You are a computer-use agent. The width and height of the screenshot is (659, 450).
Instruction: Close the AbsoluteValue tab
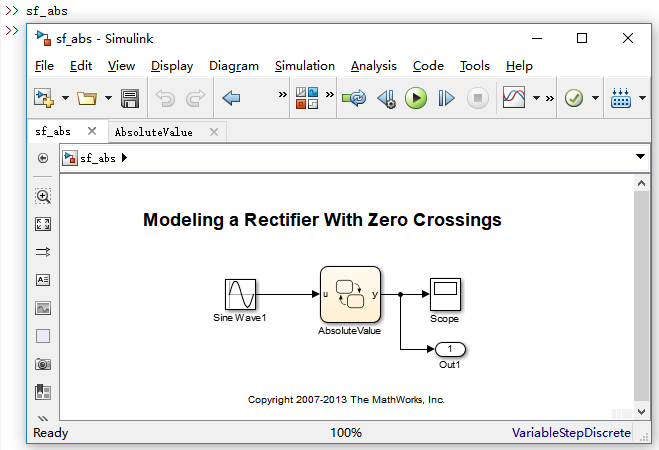pyautogui.click(x=214, y=132)
